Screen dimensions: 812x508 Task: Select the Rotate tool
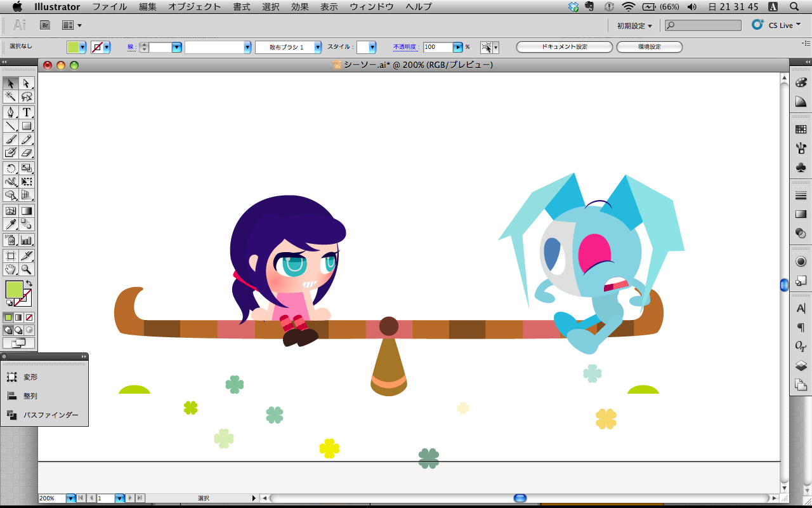pos(11,168)
